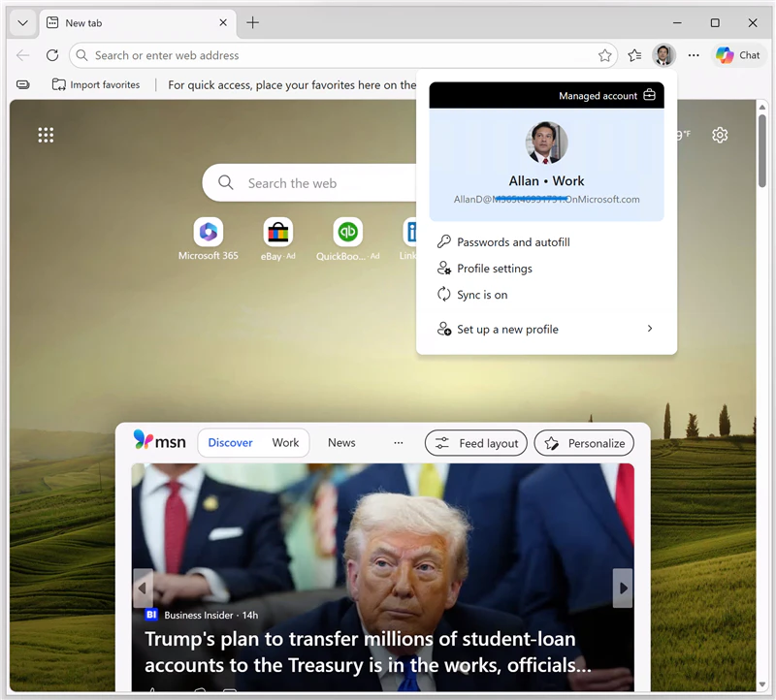Click the scroll down arrow
The image size is (776, 700).
click(x=762, y=684)
